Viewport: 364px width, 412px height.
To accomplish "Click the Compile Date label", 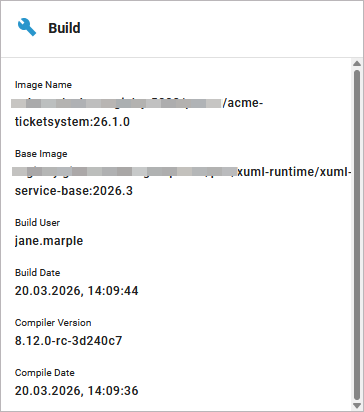I will (x=45, y=373).
